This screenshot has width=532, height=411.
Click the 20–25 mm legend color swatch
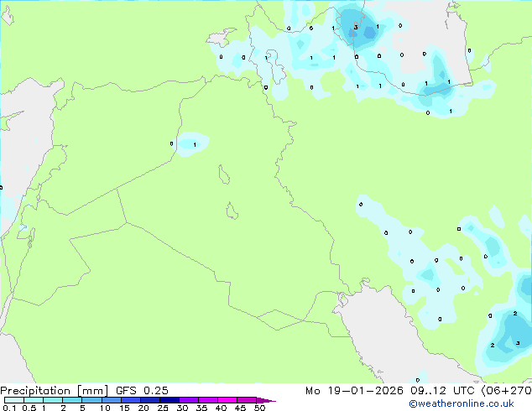(149, 400)
